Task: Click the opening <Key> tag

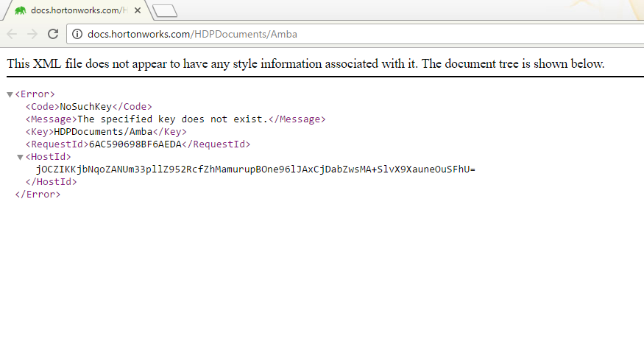Action: (40, 132)
